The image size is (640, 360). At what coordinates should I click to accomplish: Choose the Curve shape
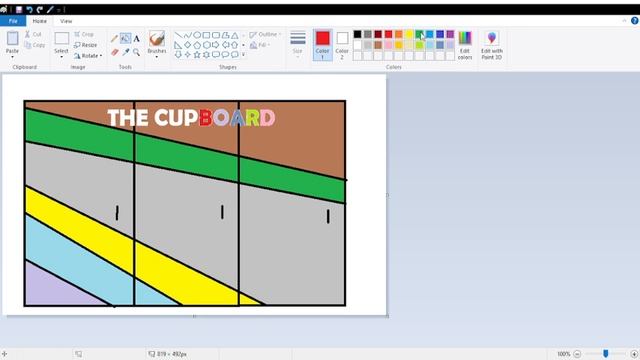coord(187,35)
